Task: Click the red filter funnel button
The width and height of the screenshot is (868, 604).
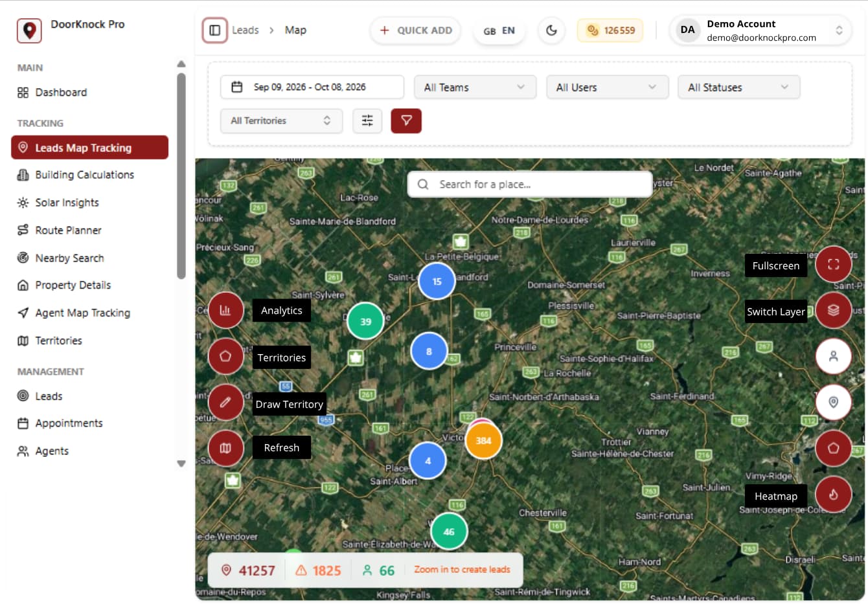Action: pos(406,120)
